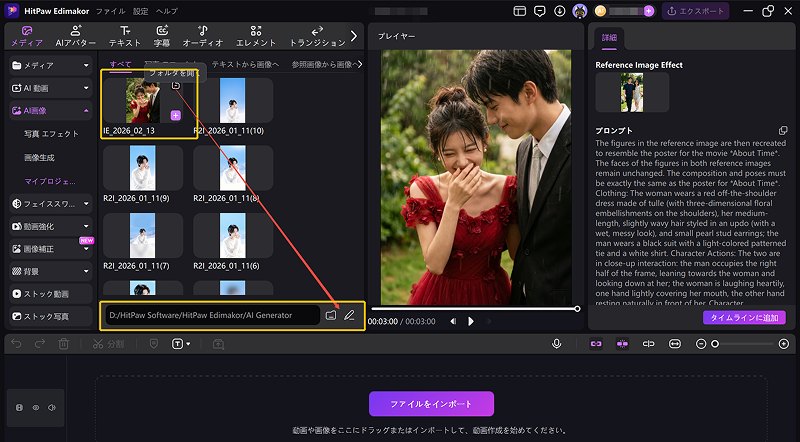Click the marker shield icon in timeline toolbar

[154, 344]
